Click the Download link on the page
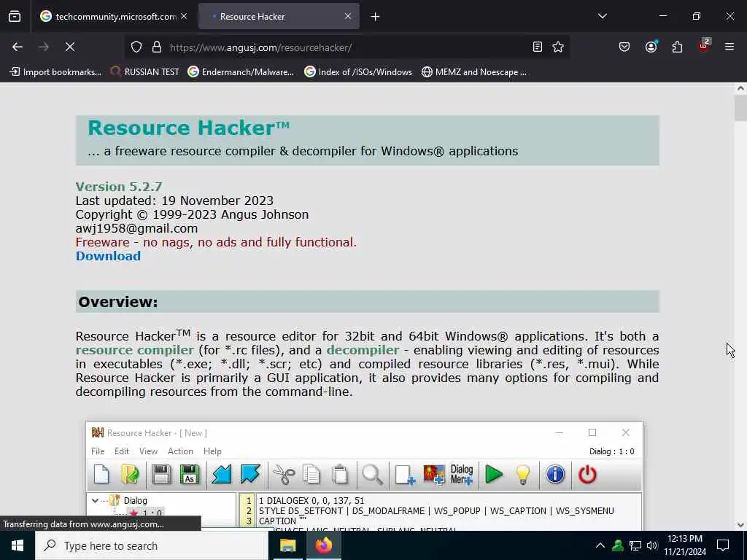 tap(108, 256)
